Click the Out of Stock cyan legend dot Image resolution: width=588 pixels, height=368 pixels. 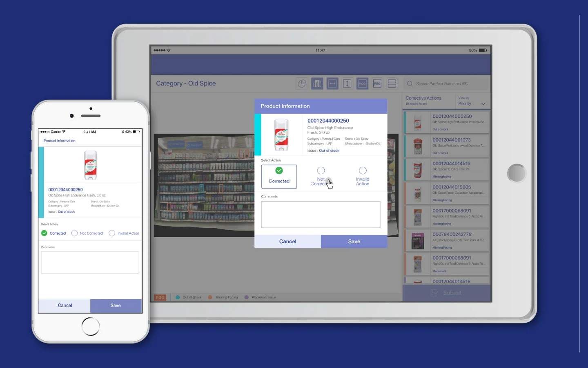pyautogui.click(x=178, y=297)
